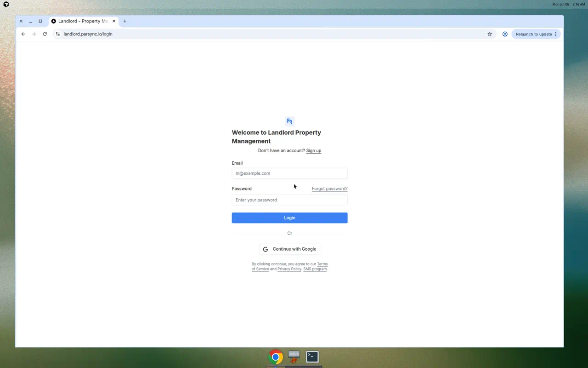Close the Landlord tab

pyautogui.click(x=114, y=21)
